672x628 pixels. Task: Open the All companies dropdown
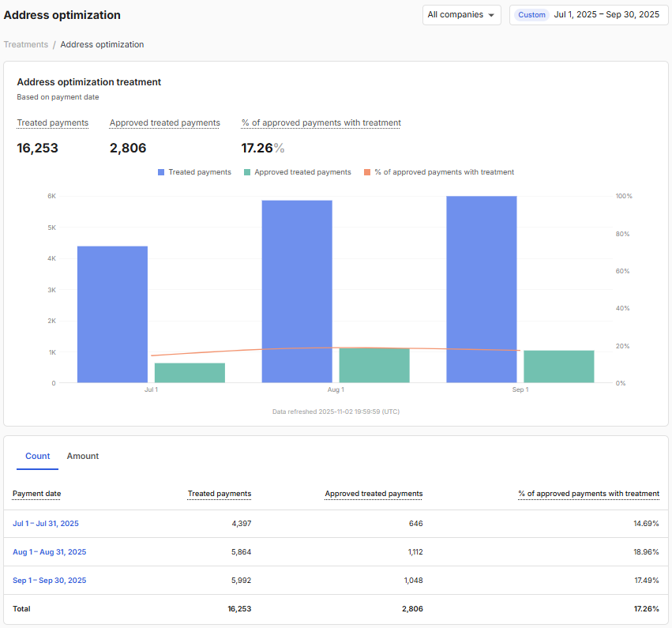pyautogui.click(x=461, y=15)
